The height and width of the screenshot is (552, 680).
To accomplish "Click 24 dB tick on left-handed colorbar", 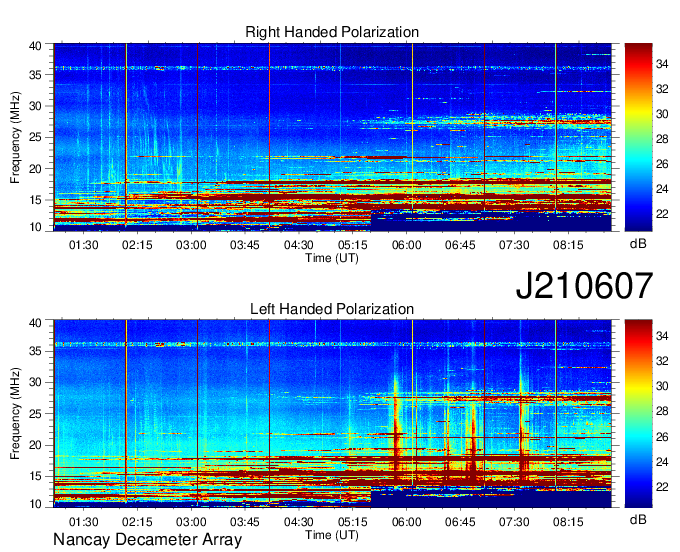I will (x=662, y=462).
